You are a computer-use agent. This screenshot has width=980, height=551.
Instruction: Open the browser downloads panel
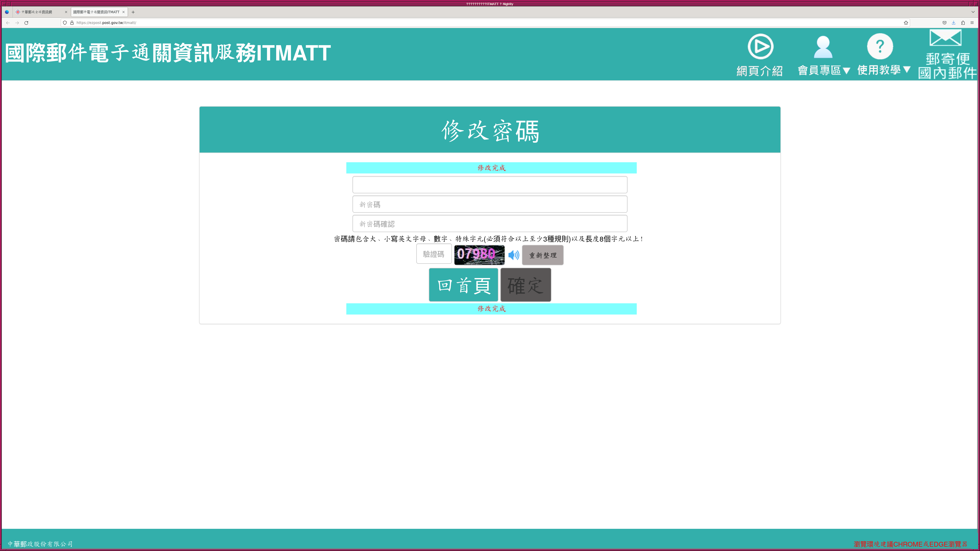(953, 23)
